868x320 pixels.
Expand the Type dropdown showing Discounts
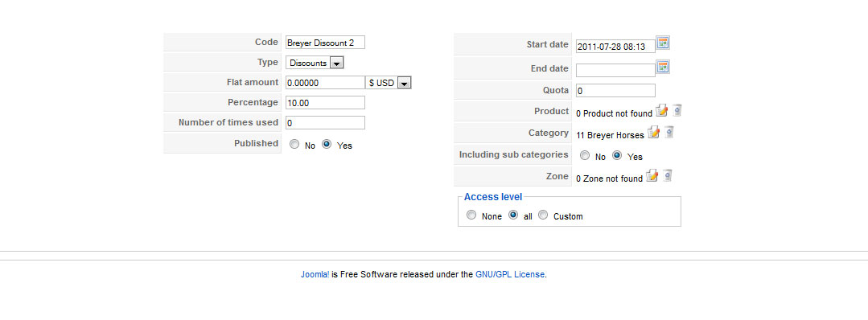pyautogui.click(x=315, y=63)
